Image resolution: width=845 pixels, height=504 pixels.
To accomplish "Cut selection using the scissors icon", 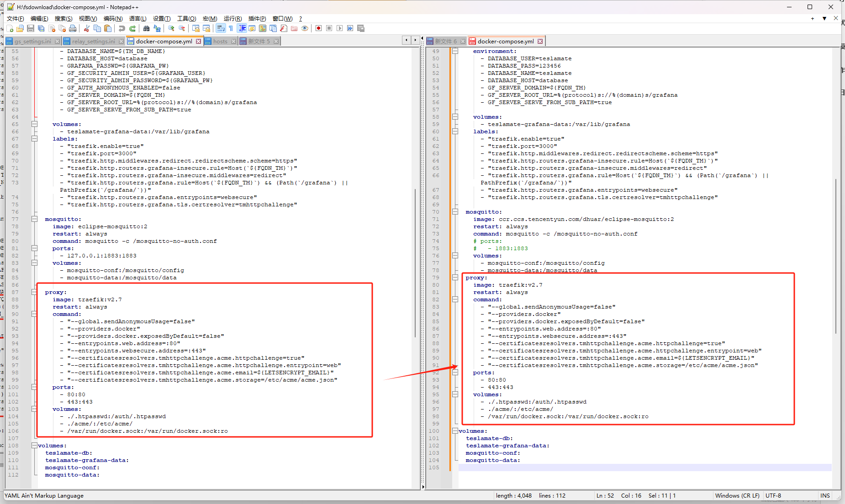I will 86,28.
